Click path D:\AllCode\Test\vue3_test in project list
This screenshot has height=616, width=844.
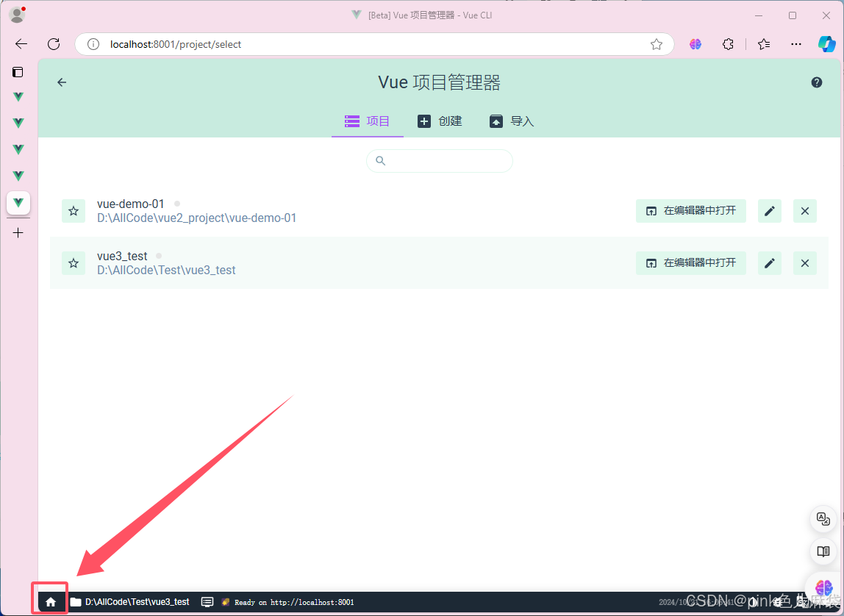click(x=166, y=270)
